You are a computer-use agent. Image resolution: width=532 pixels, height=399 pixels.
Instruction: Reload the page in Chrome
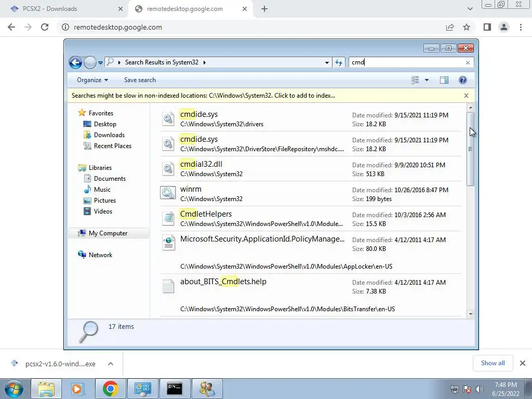tap(45, 27)
